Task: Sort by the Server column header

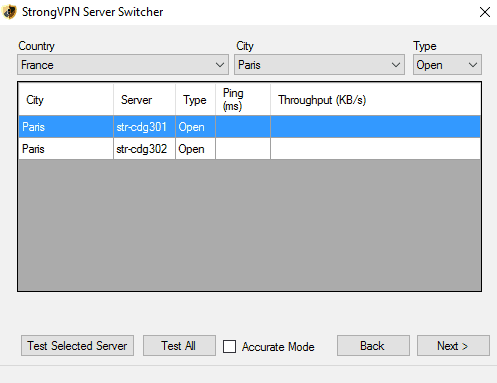Action: pyautogui.click(x=144, y=100)
